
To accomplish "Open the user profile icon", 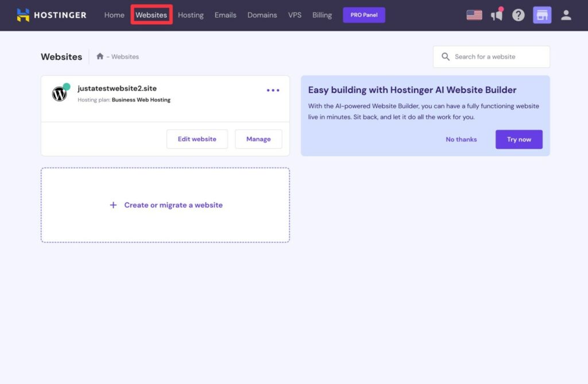I will (x=566, y=15).
